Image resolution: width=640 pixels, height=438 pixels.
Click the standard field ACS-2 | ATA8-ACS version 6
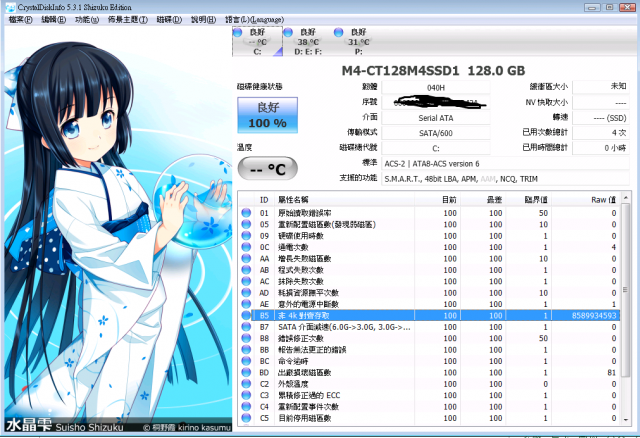point(505,164)
